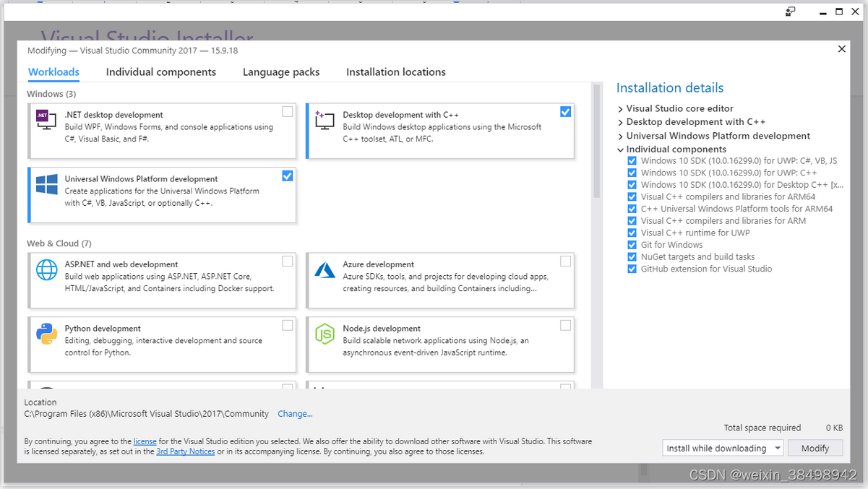Viewport: 868px width, 489px height.
Task: Uncheck Universal Windows Platform development workload
Action: click(288, 176)
